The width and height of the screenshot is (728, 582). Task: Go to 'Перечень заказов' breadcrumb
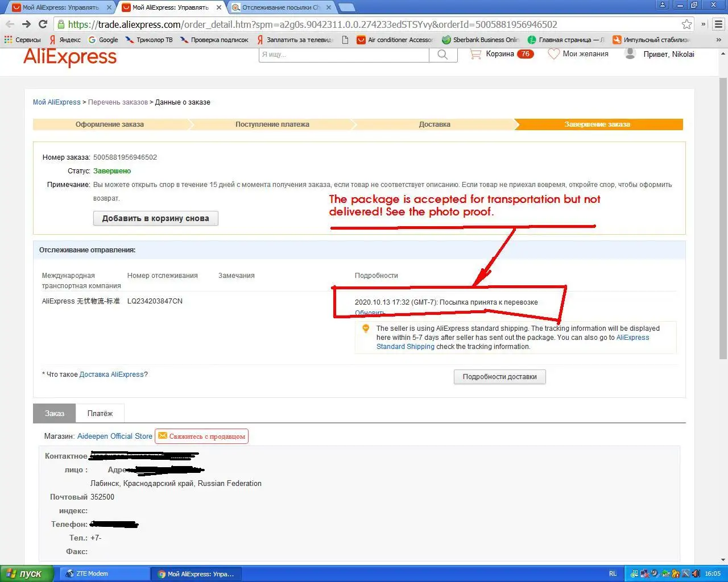(118, 102)
